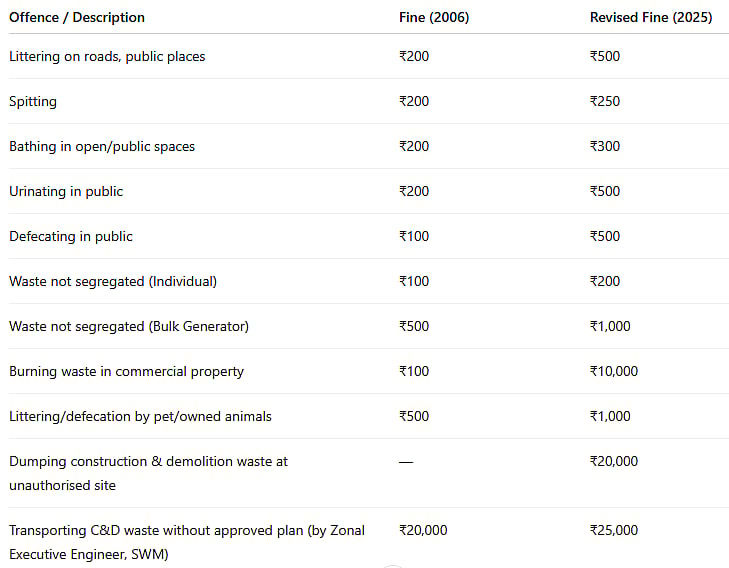Click the "Spitting" offence cell
The width and height of the screenshot is (729, 568).
pos(33,101)
